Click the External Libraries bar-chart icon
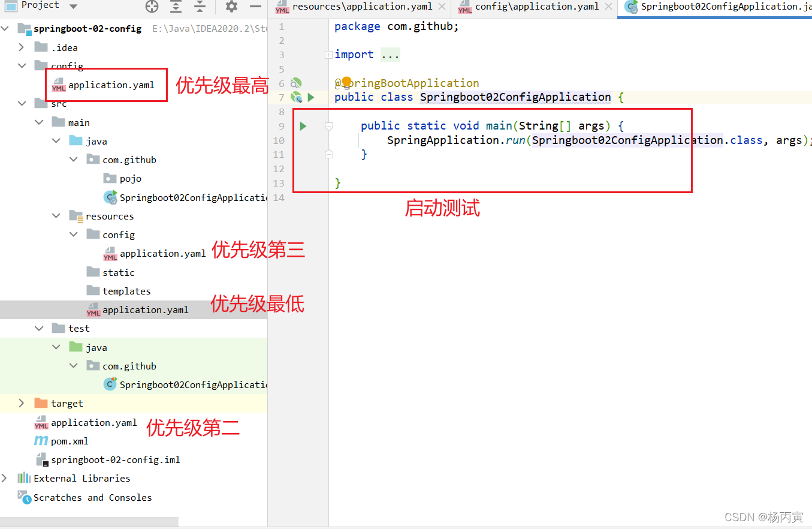The width and height of the screenshot is (812, 529). click(x=24, y=478)
